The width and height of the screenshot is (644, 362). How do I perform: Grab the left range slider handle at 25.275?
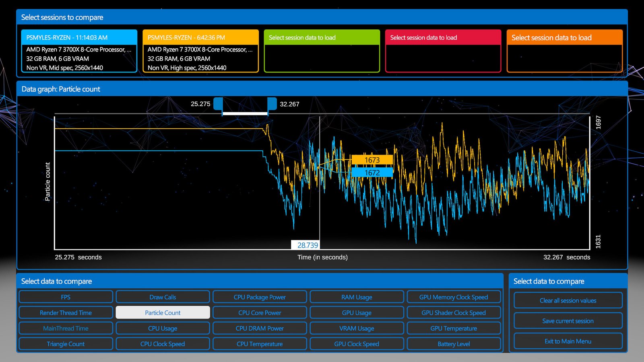(x=218, y=104)
